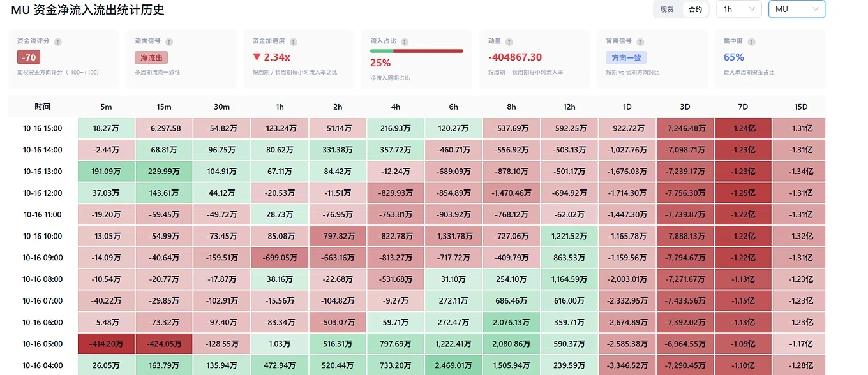868x375 pixels.
Task: Select the 合约 market option
Action: tap(695, 10)
